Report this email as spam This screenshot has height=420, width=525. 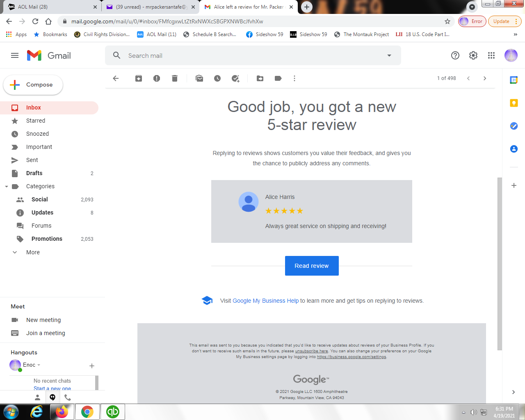tap(157, 78)
